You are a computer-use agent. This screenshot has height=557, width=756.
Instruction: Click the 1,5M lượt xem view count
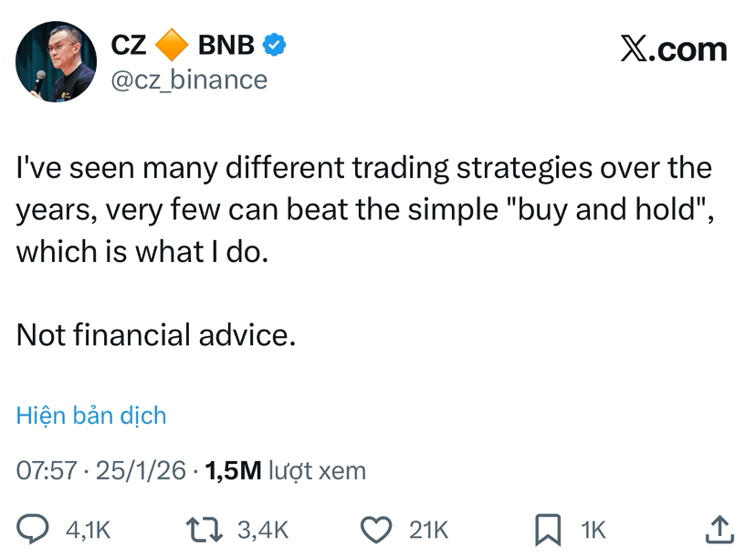click(286, 471)
